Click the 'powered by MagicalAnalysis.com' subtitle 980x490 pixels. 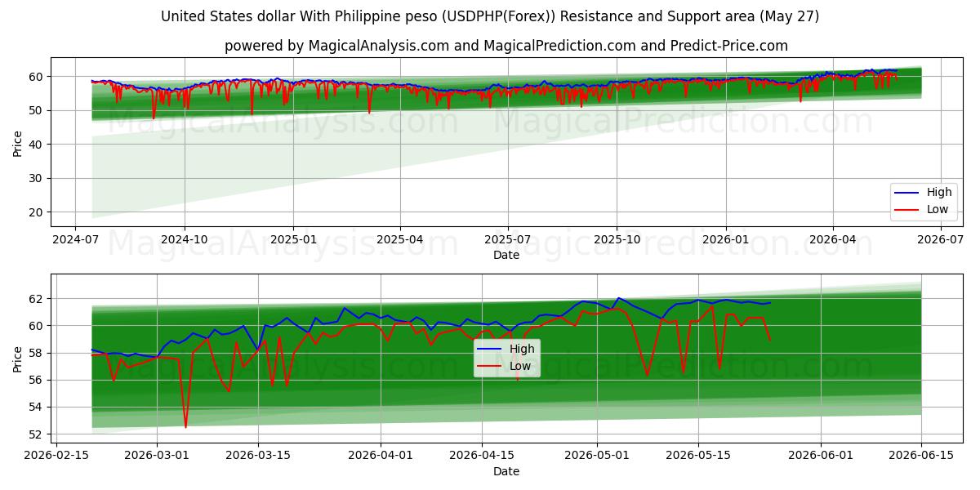(x=506, y=46)
